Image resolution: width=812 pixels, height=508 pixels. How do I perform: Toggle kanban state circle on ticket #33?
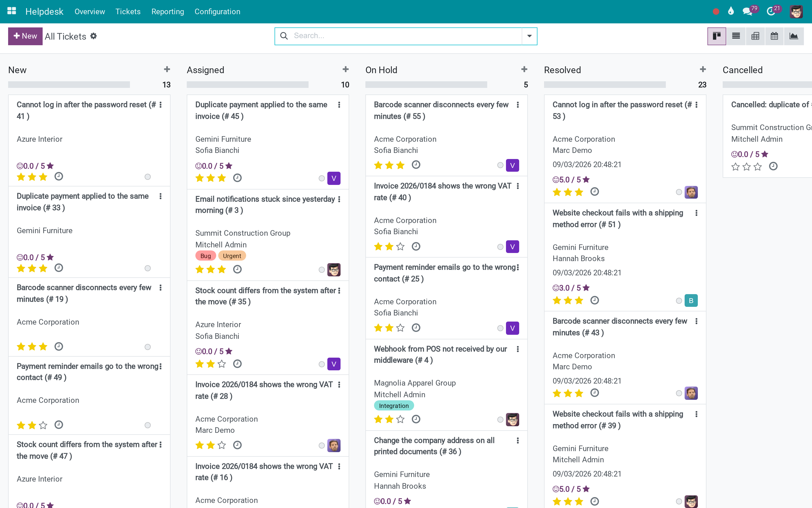tap(148, 268)
